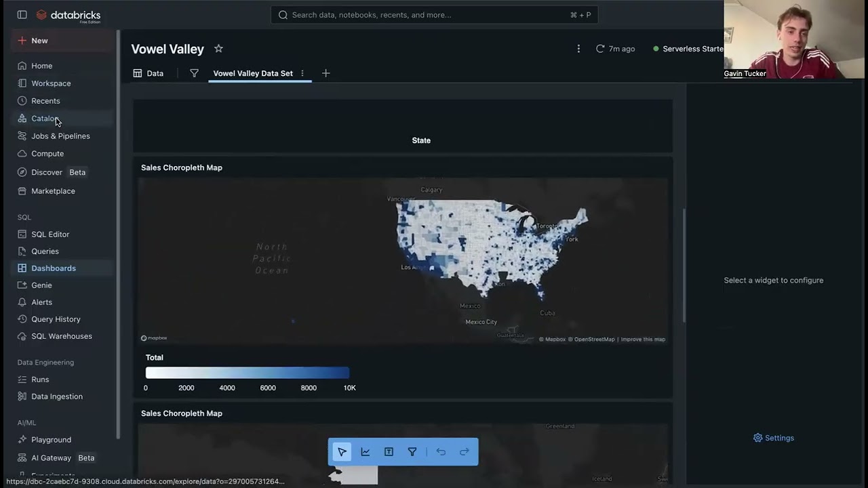Click the SQL Editor icon
The height and width of the screenshot is (488, 868).
click(x=22, y=235)
